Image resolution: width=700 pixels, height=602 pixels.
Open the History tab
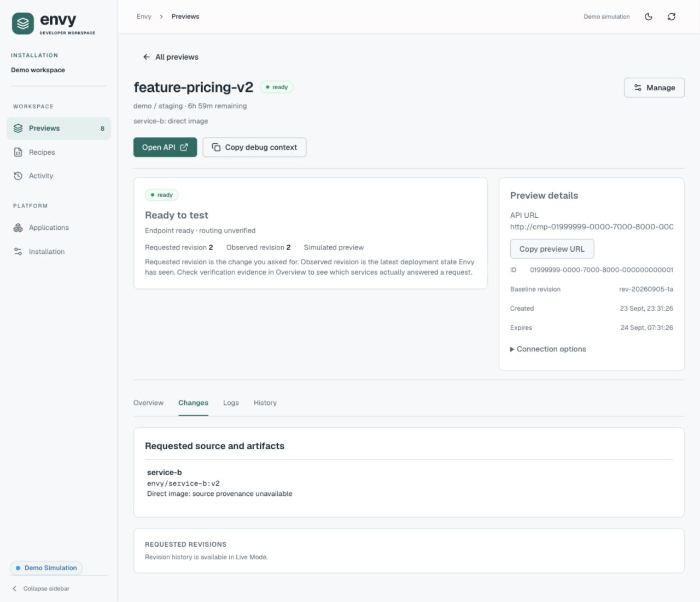(x=265, y=403)
